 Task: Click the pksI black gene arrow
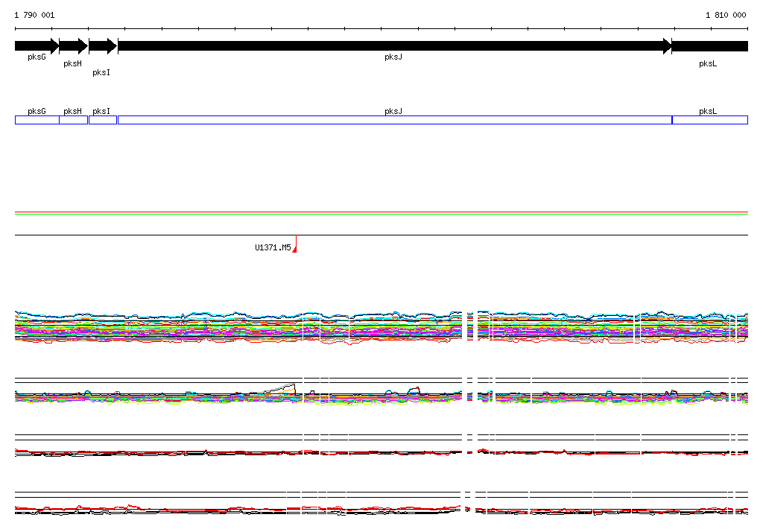click(103, 46)
